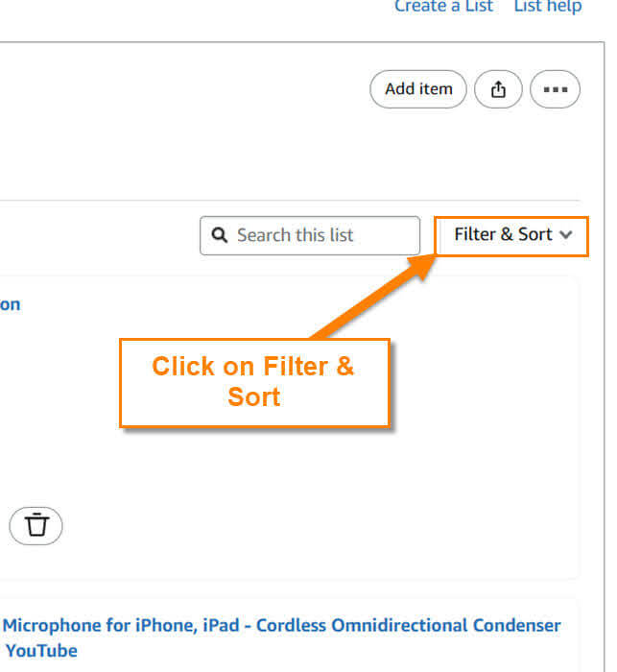Viewport: 617px width, 672px height.
Task: Open the three-dot more options menu
Action: click(x=556, y=89)
